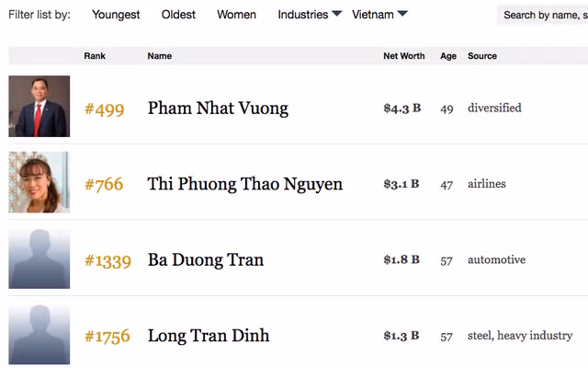Click Ba Duong Tran's placeholder avatar

click(40, 259)
